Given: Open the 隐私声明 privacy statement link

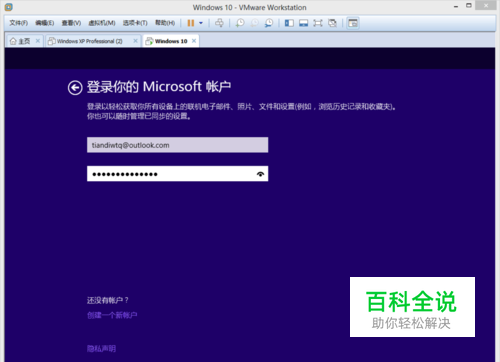Looking at the screenshot, I should [101, 349].
